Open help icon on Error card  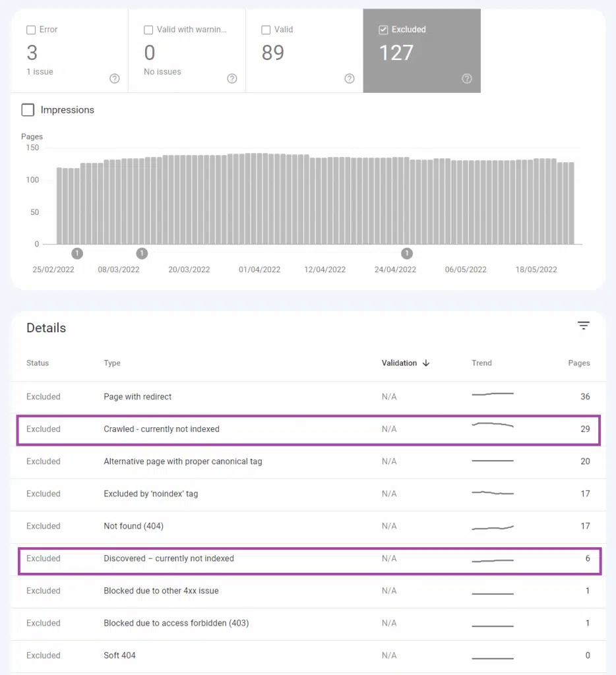click(x=115, y=79)
